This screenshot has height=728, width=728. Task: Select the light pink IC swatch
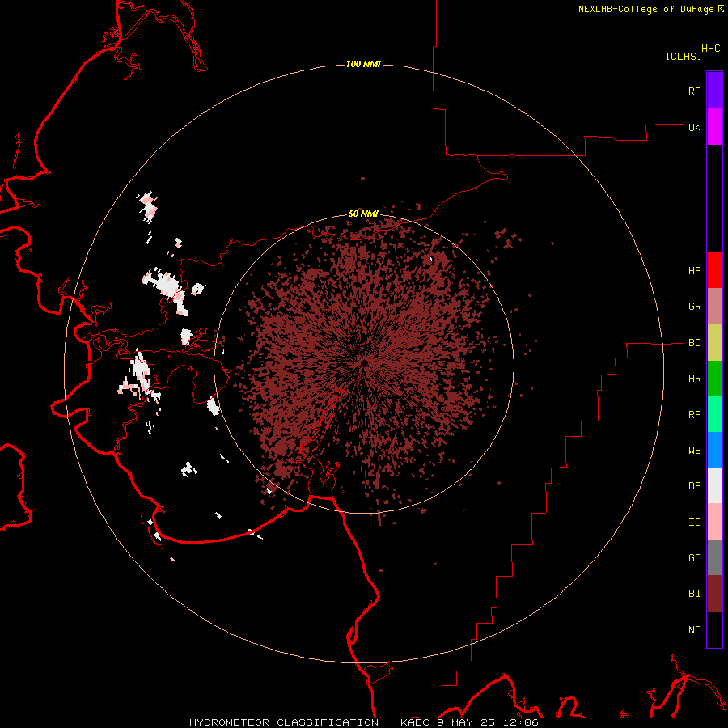click(x=714, y=522)
